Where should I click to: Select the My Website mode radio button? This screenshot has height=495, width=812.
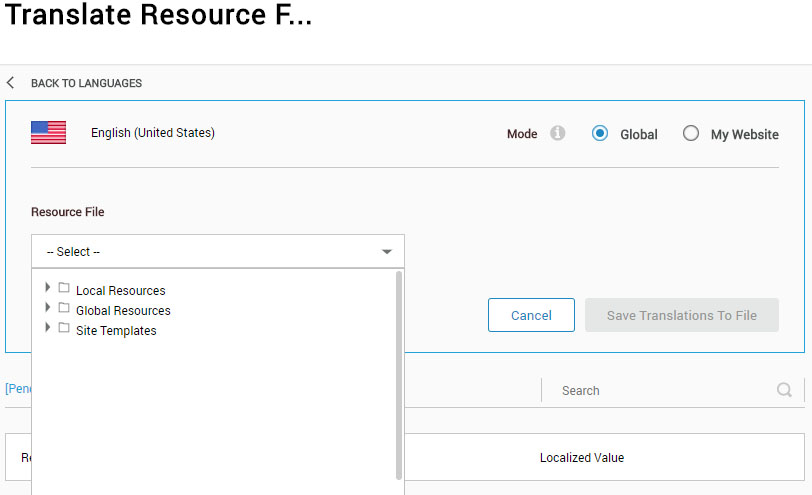(x=691, y=134)
